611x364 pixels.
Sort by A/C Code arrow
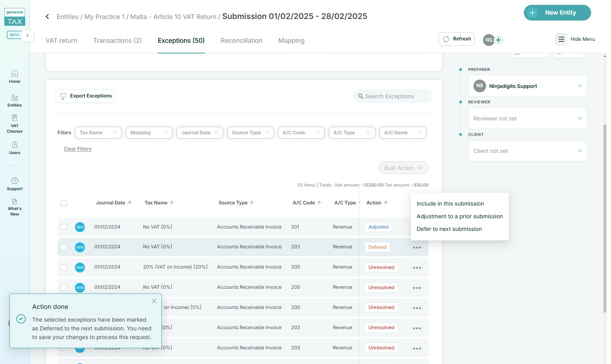tap(319, 203)
